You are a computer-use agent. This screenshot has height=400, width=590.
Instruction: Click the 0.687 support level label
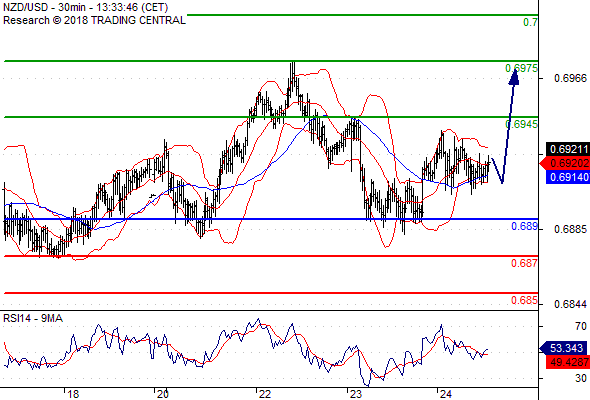pos(524,263)
